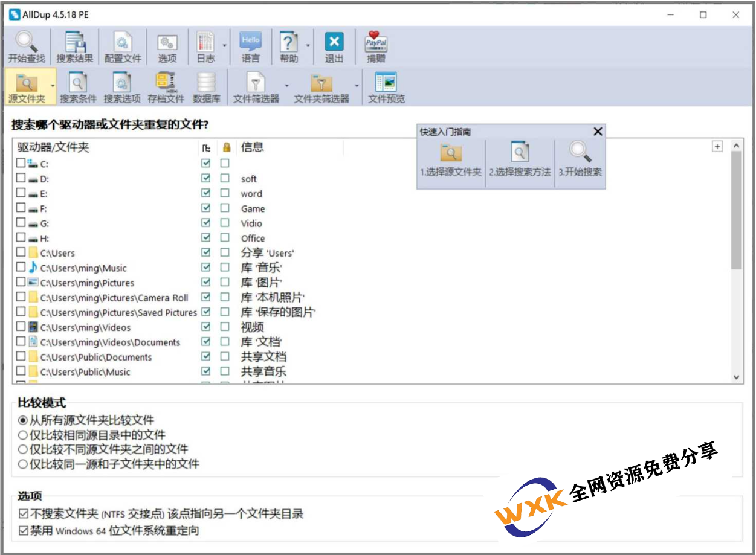The width and height of the screenshot is (756, 555).
Task: Tick the lock checkbox for drive F:
Action: point(225,208)
